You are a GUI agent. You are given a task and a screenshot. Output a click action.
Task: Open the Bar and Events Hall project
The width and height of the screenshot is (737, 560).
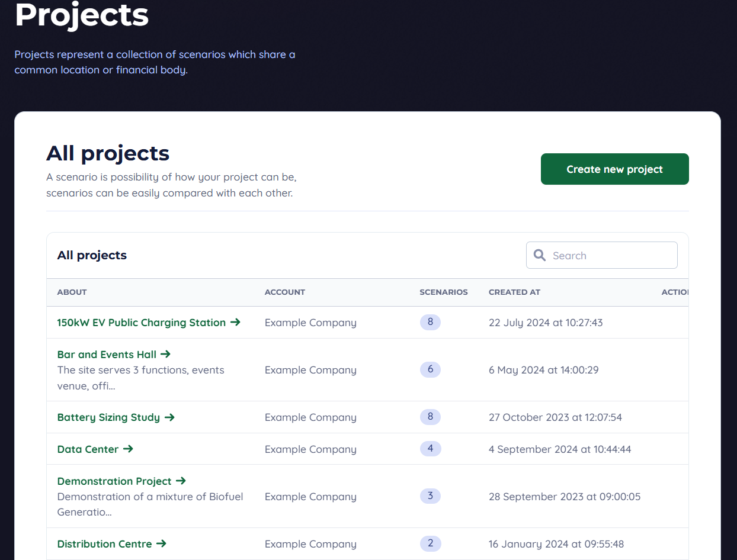pos(107,355)
